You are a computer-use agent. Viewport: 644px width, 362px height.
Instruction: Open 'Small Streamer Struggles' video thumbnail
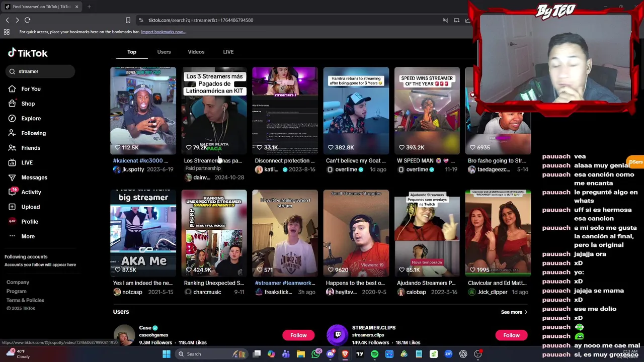356,233
